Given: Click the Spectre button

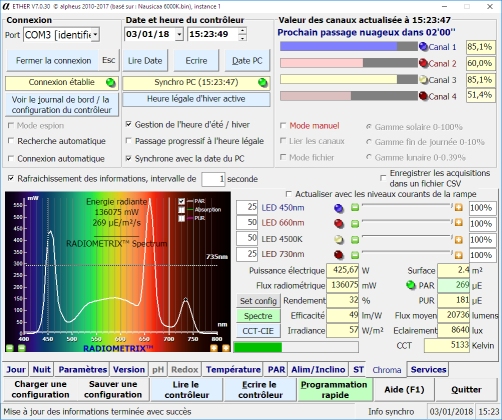Looking at the screenshot, I should (258, 316).
